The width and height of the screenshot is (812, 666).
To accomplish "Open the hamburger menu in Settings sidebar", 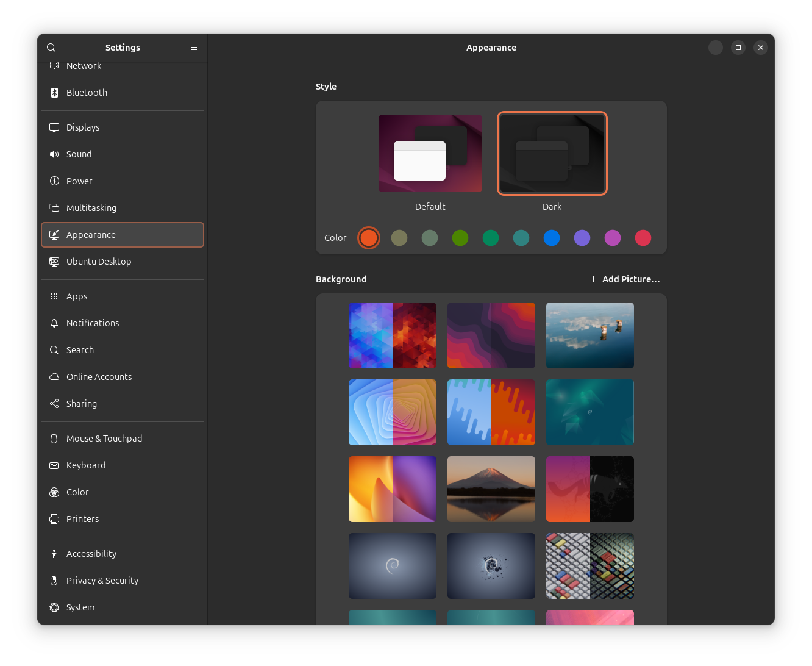I will tap(194, 48).
